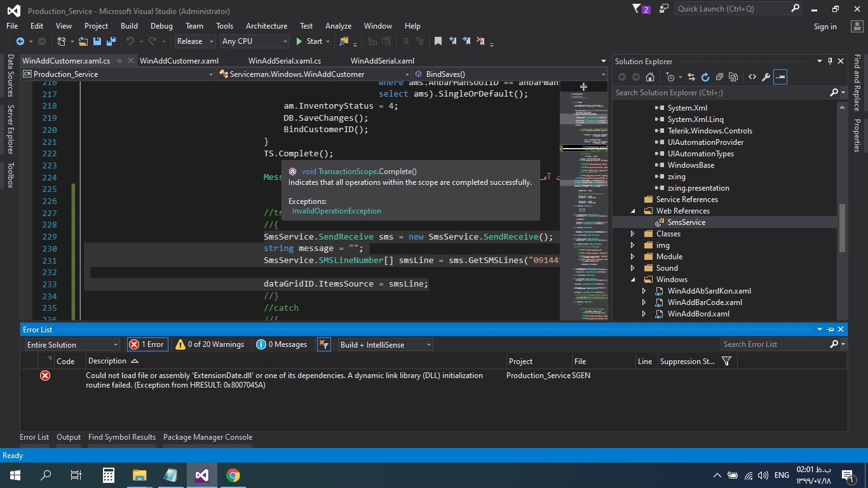The image size is (868, 488).
Task: Click the Pending Changes Filter clock icon
Action: coord(670,77)
